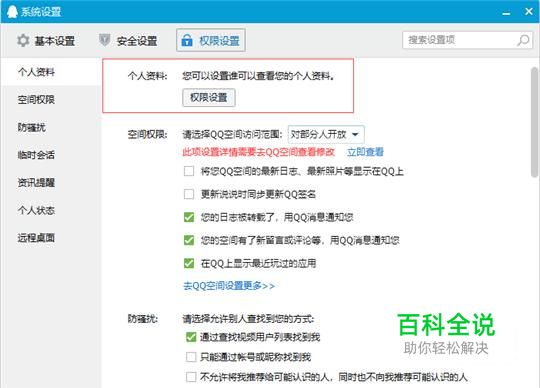
Task: Open the 基本设置 tab
Action: click(46, 41)
